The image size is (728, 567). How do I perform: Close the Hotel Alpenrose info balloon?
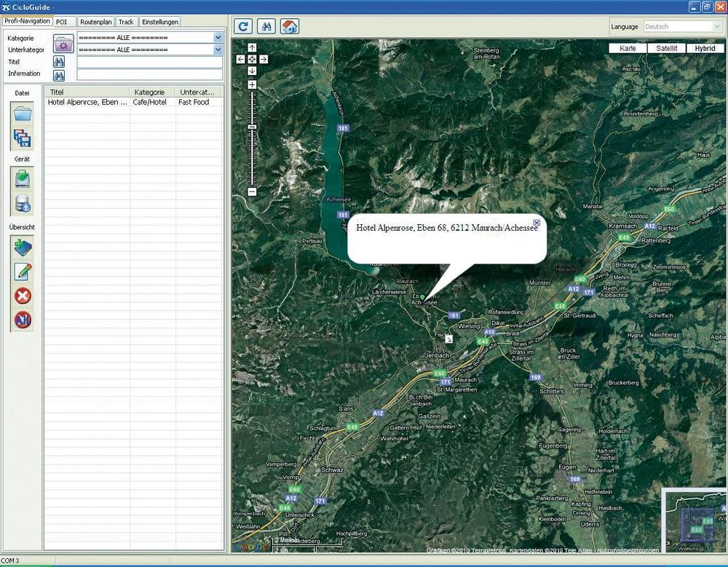point(537,223)
